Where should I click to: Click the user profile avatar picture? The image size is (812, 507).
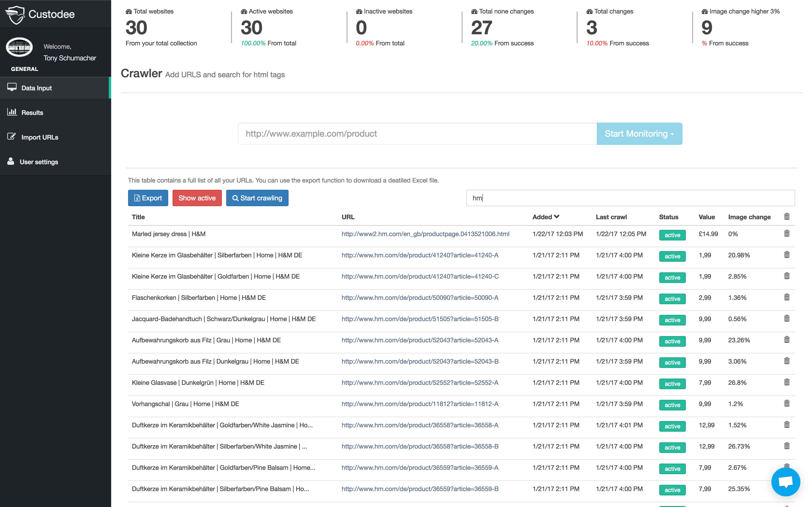click(x=20, y=47)
